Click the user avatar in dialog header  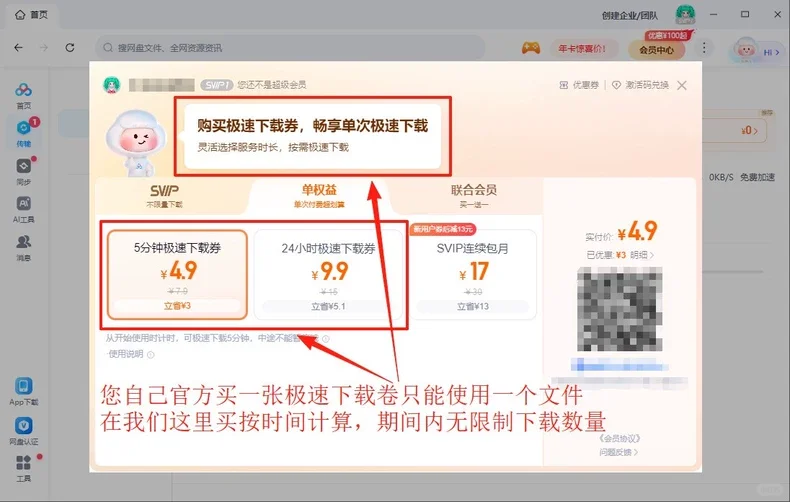tap(111, 85)
